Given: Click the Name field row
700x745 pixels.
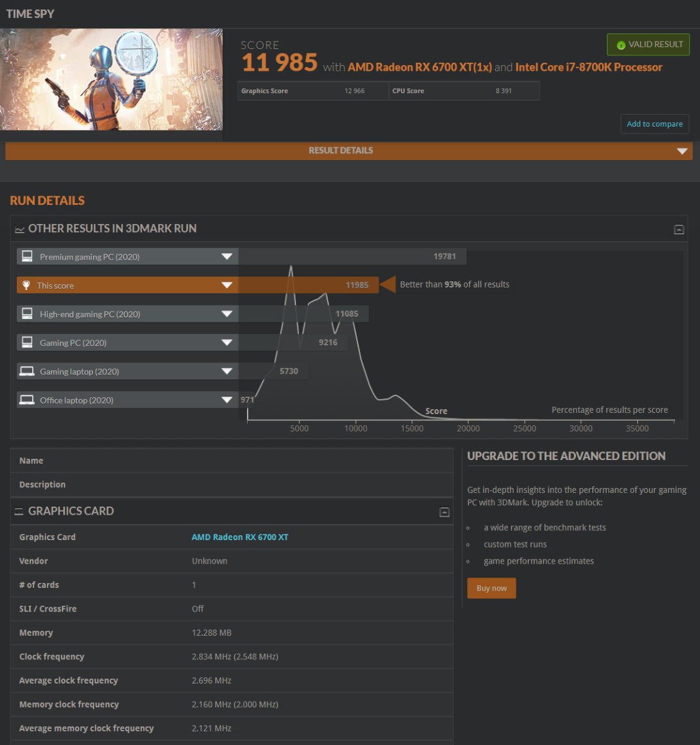Looking at the screenshot, I should [232, 461].
